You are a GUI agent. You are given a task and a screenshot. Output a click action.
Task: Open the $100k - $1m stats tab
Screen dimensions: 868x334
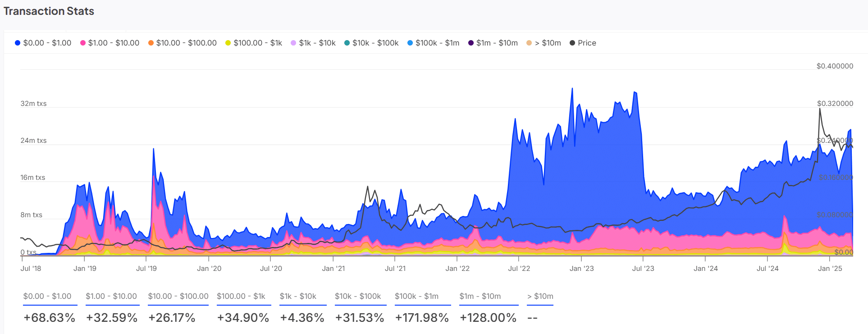tap(417, 296)
